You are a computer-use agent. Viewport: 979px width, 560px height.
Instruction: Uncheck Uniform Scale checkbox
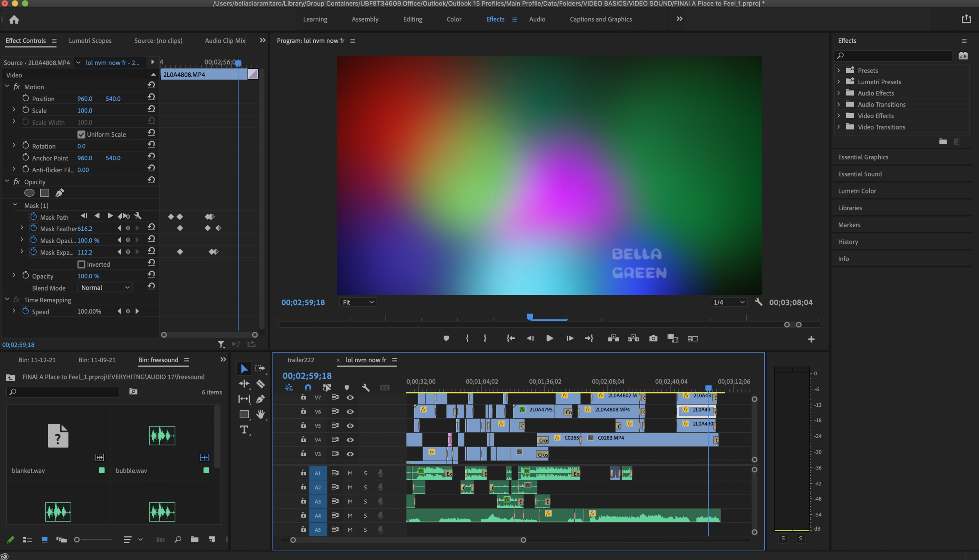click(x=81, y=134)
